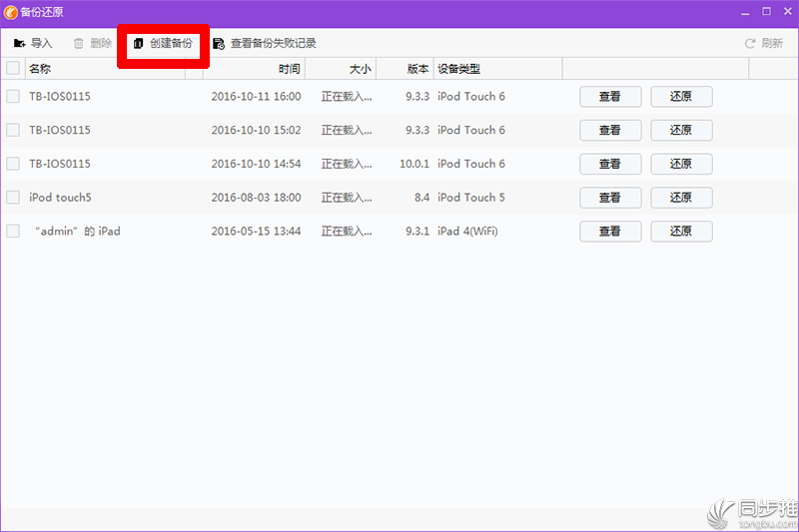Viewport: 799px width, 532px height.
Task: Click the 创建备份 create backup button
Action: coord(163,43)
